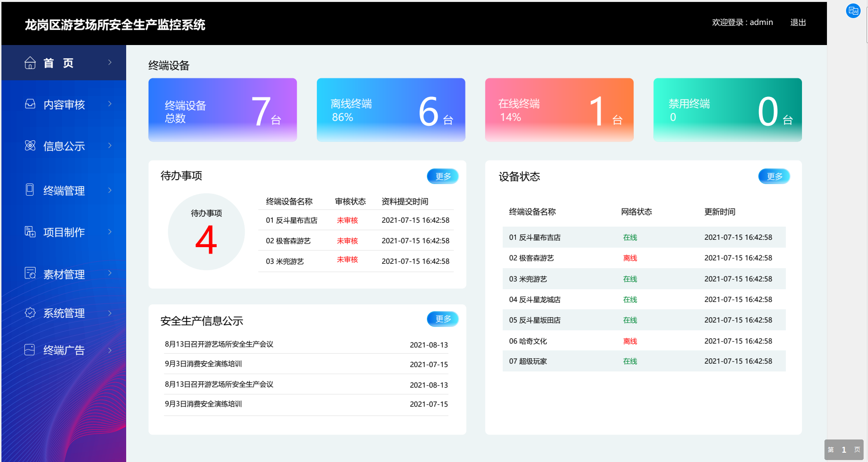Open the 离线终端 86% card
The height and width of the screenshot is (462, 868).
coord(391,110)
